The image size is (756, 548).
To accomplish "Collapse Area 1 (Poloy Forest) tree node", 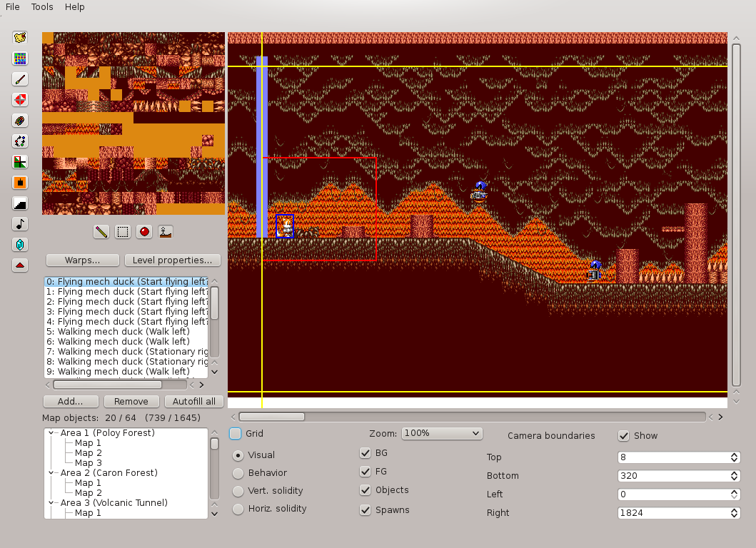I will 51,433.
